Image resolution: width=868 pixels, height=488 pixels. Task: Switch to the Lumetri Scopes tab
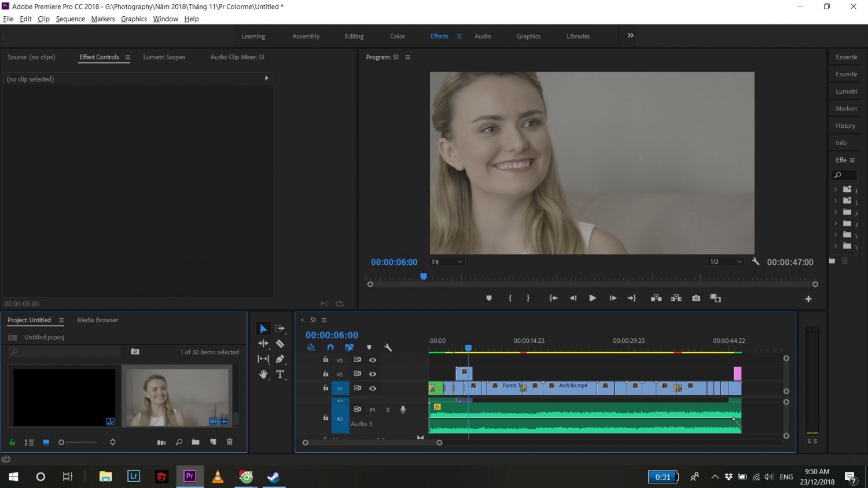click(x=164, y=57)
